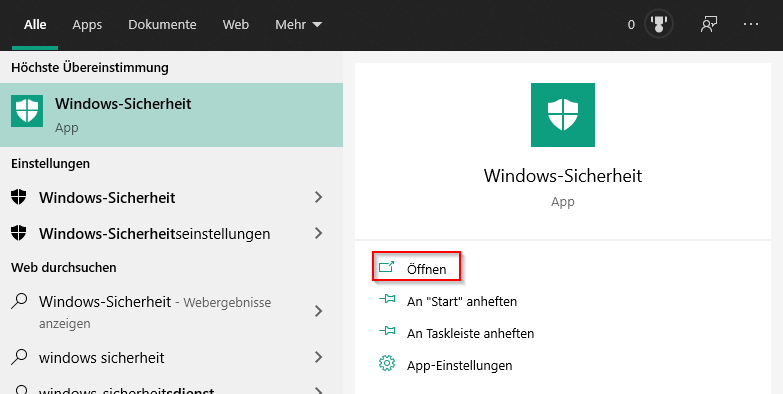
Task: Expand arrow beside Windows-Sicherheit settings entry
Action: [319, 197]
